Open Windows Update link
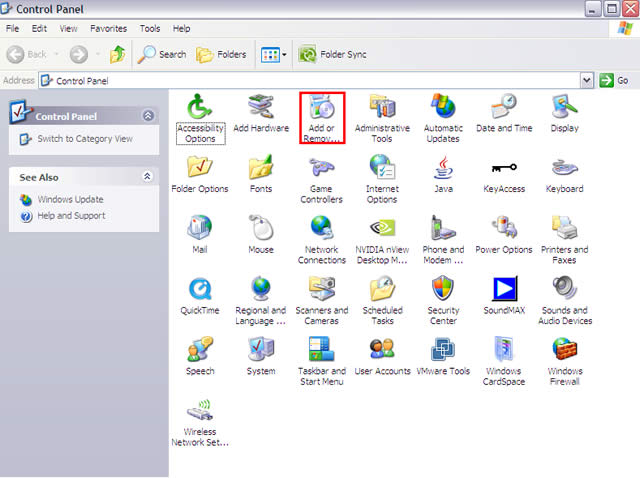Viewport: 640px width, 478px height. point(70,200)
